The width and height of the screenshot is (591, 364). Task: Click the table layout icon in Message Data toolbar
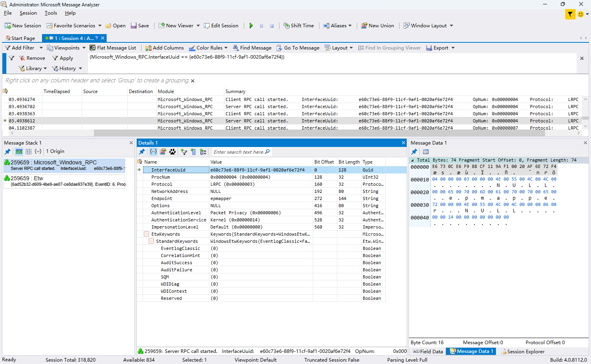pos(426,152)
